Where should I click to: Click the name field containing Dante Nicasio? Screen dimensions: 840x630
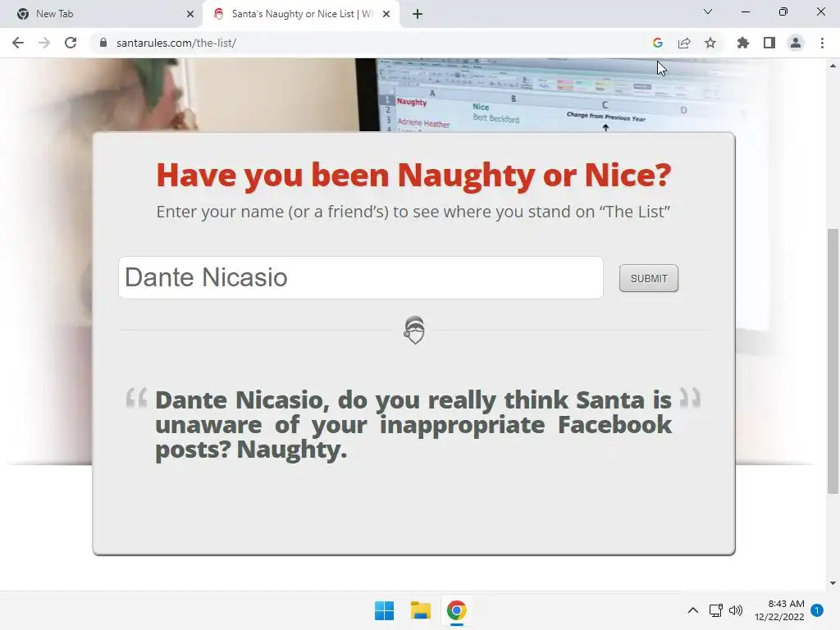(361, 277)
